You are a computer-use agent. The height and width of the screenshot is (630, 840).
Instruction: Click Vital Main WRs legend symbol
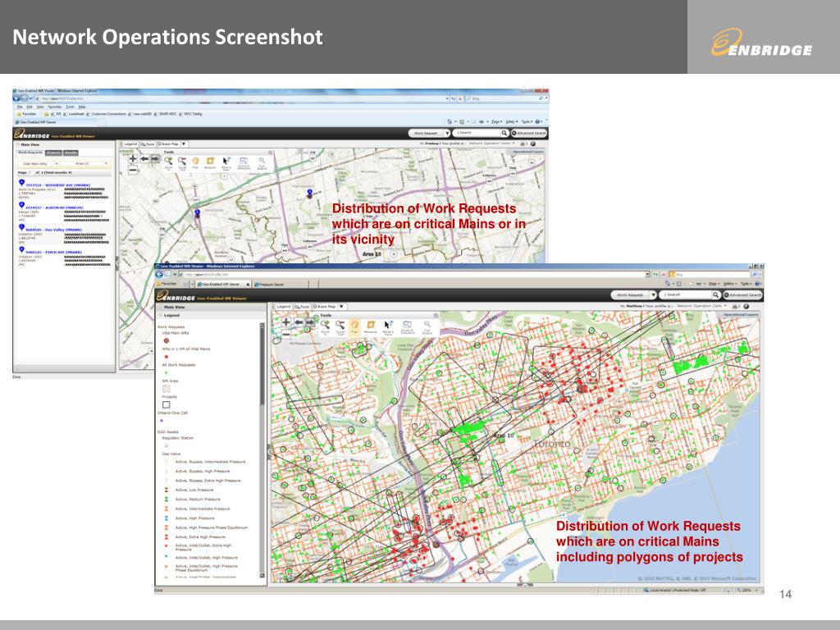166,340
